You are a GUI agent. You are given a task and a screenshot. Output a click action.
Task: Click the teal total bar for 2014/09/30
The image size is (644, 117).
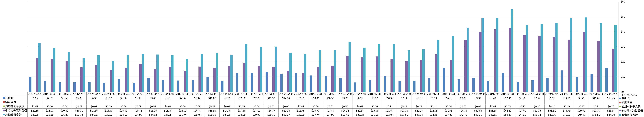tap(246, 68)
